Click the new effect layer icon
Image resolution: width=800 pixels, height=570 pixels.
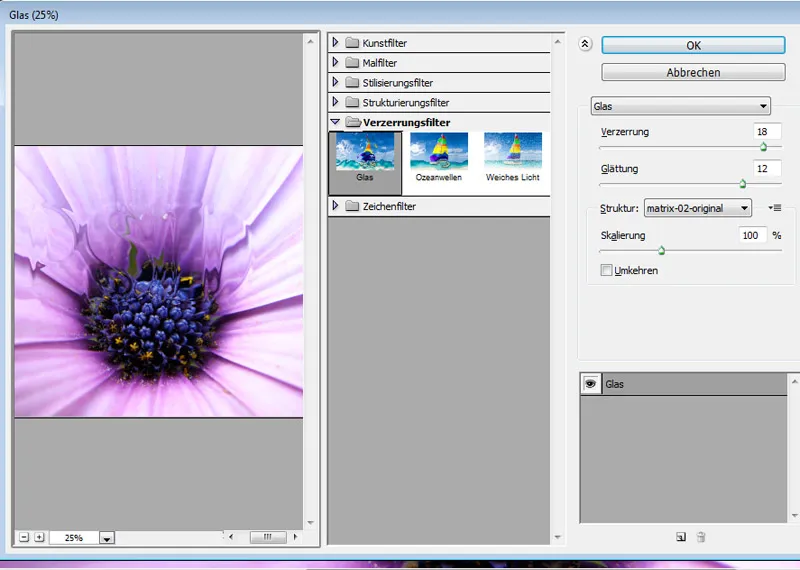[681, 537]
